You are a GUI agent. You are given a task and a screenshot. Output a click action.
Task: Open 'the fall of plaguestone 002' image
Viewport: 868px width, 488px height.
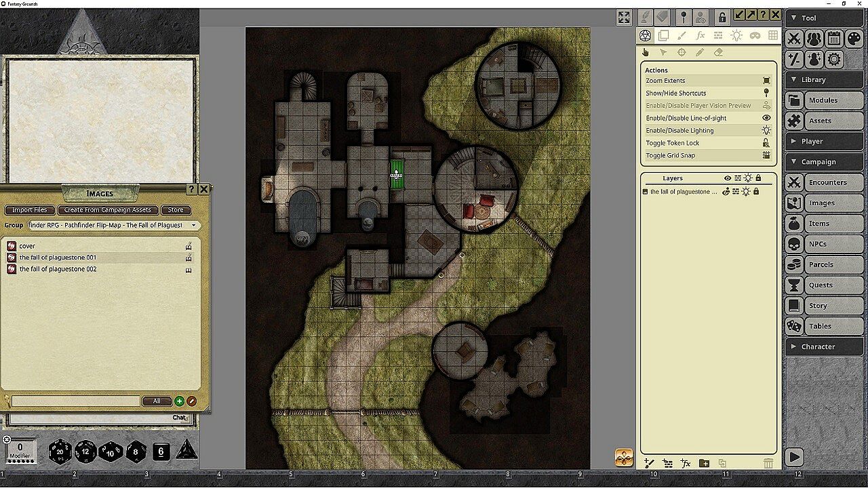pyautogui.click(x=58, y=269)
